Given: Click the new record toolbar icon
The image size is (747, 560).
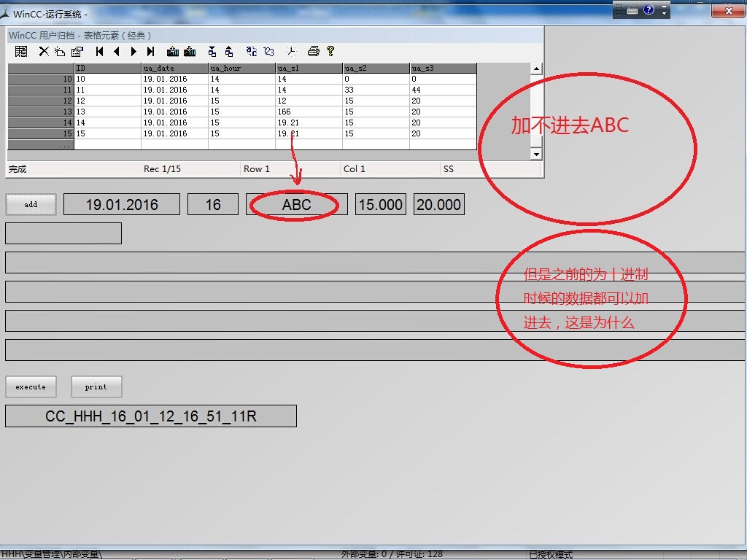Looking at the screenshot, I should coord(60,52).
